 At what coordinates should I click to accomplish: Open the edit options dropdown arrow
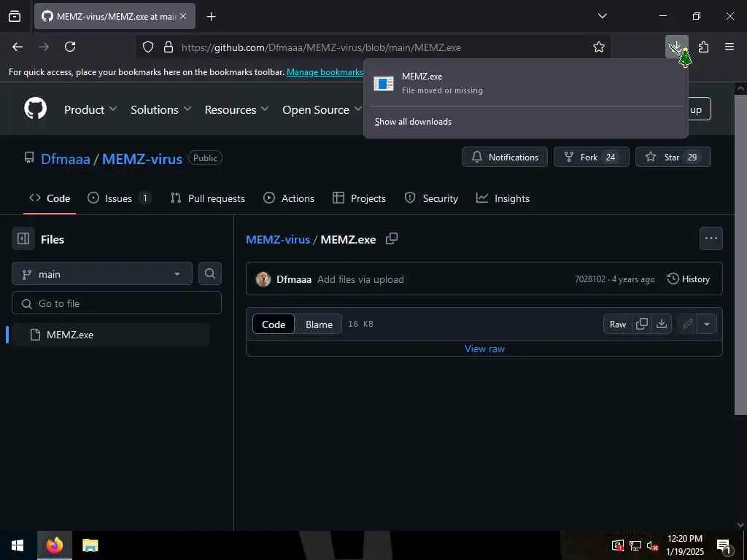(x=707, y=324)
